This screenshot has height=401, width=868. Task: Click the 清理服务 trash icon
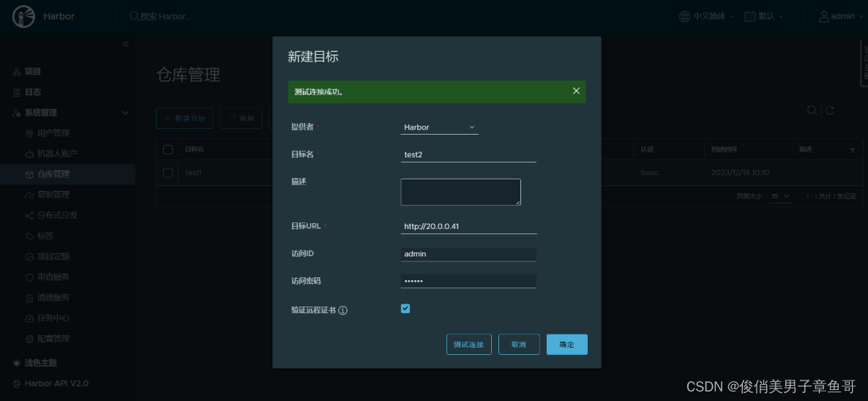(x=29, y=298)
